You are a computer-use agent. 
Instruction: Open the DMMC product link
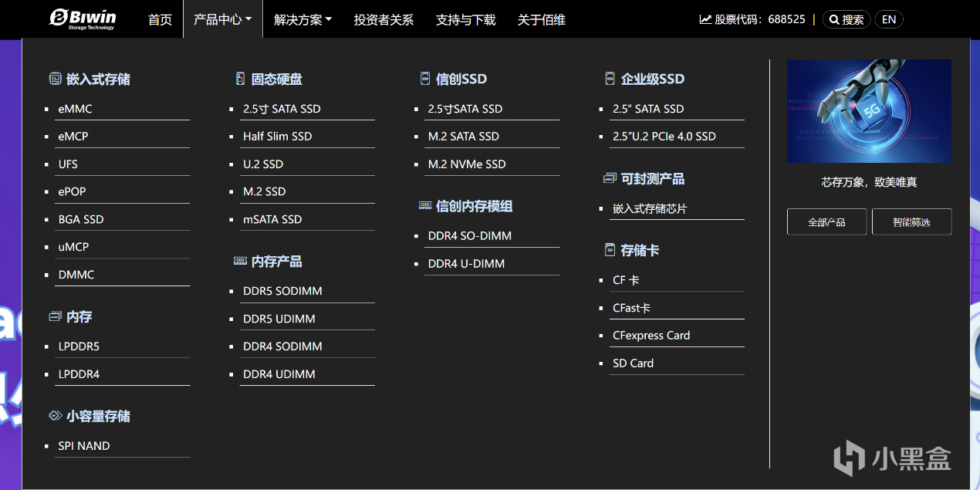[76, 275]
